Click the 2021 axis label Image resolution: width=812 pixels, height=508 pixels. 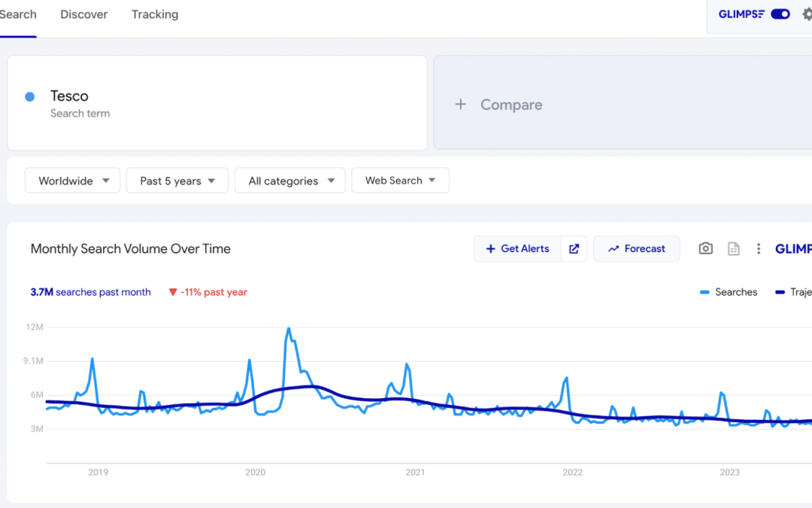pos(415,472)
